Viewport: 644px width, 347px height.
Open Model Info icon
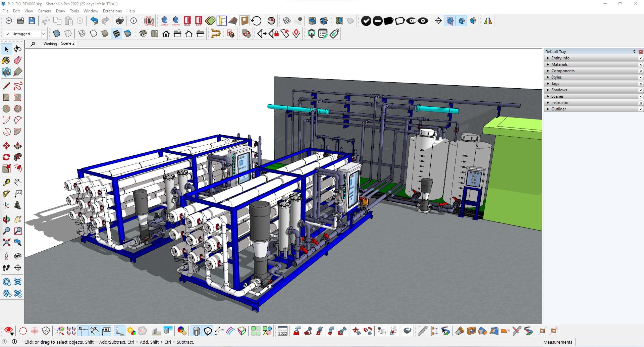(x=133, y=21)
